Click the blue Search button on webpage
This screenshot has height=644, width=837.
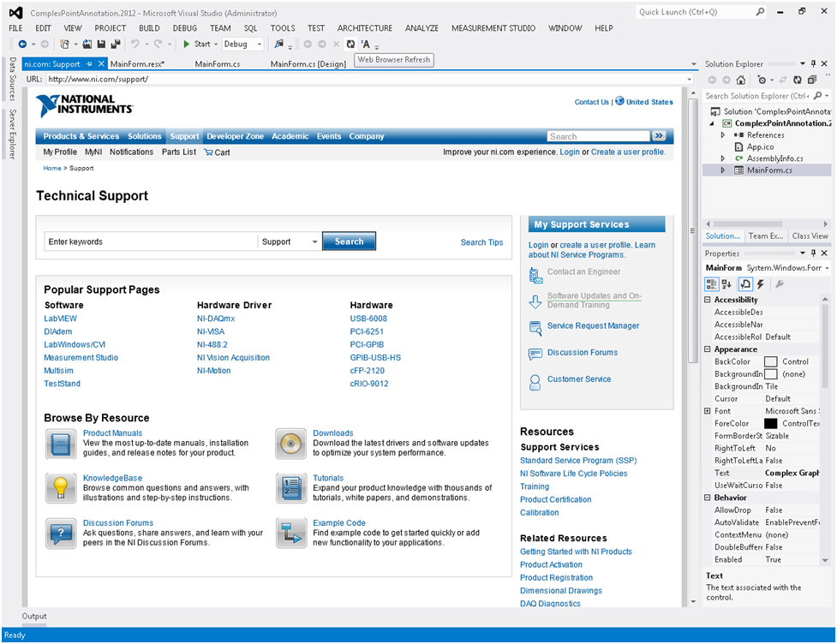(x=349, y=242)
